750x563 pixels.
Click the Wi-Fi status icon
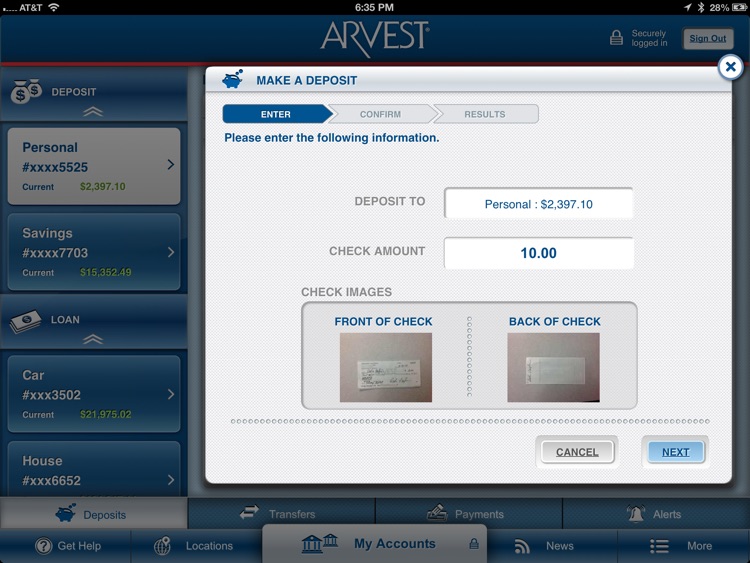click(54, 7)
